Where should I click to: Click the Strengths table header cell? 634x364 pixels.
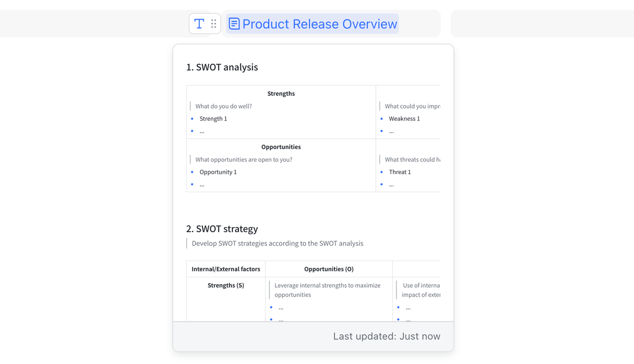(x=281, y=94)
